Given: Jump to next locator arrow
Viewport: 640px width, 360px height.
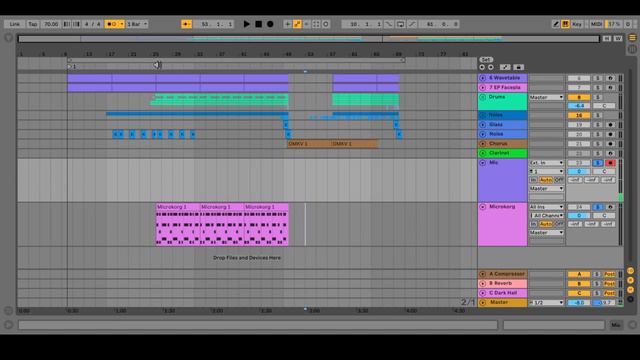Looking at the screenshot, I should pyautogui.click(x=491, y=67).
